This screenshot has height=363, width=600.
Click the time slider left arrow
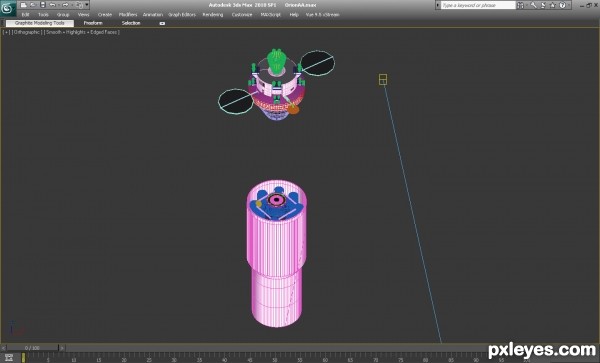coord(3,348)
